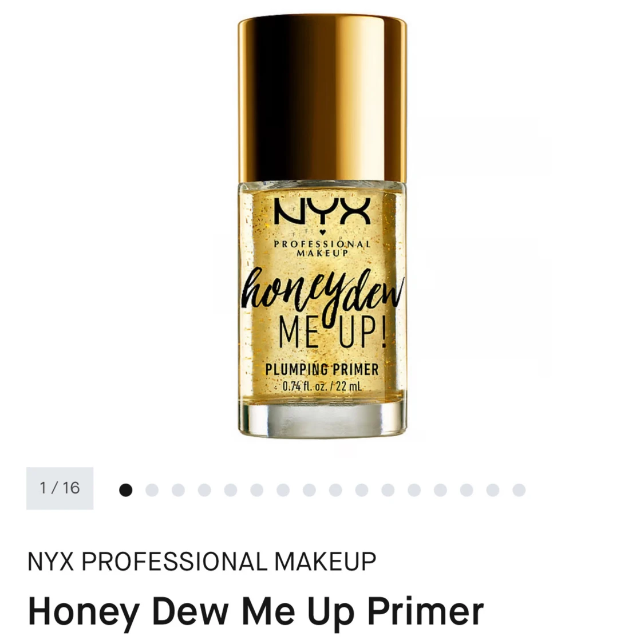The image size is (644, 644).
Task: Jump to the second image dot
Action: pos(152,490)
